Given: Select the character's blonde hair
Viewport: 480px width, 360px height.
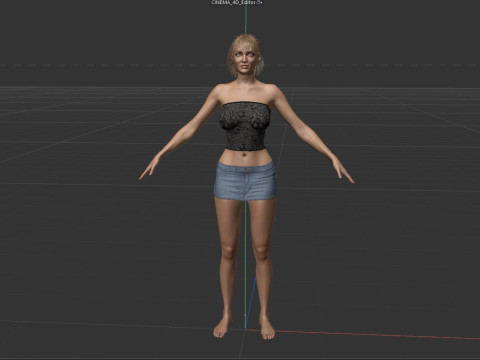Looking at the screenshot, I should [245, 41].
